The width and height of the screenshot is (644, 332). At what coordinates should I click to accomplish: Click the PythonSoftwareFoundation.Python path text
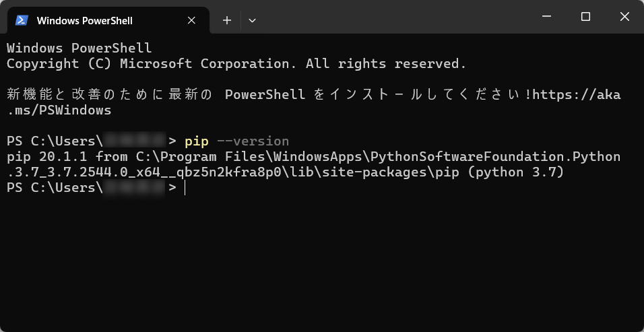coord(496,157)
